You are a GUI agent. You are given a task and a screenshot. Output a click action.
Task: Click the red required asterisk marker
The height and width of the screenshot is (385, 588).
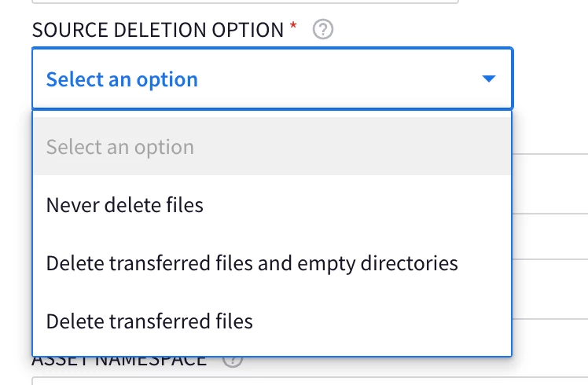click(293, 25)
